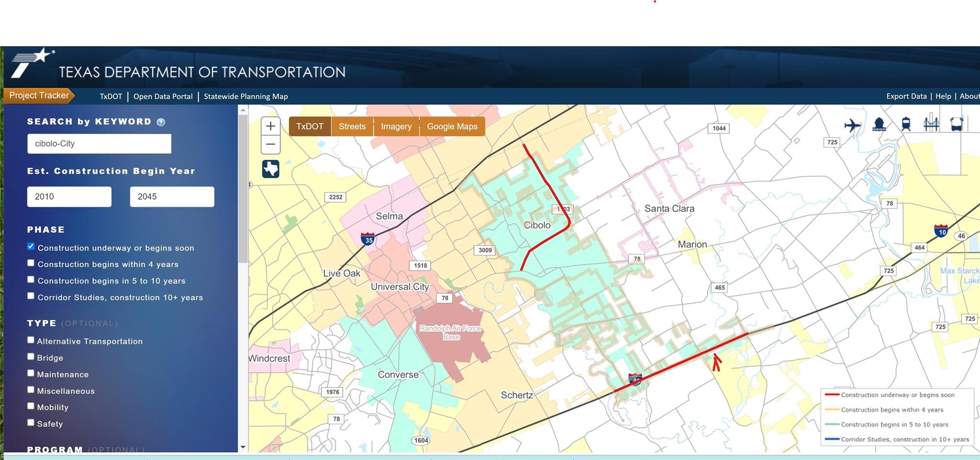Screen dimensions: 980x460
Task: Check Construction begins in 5 to 10 years
Action: tap(31, 280)
